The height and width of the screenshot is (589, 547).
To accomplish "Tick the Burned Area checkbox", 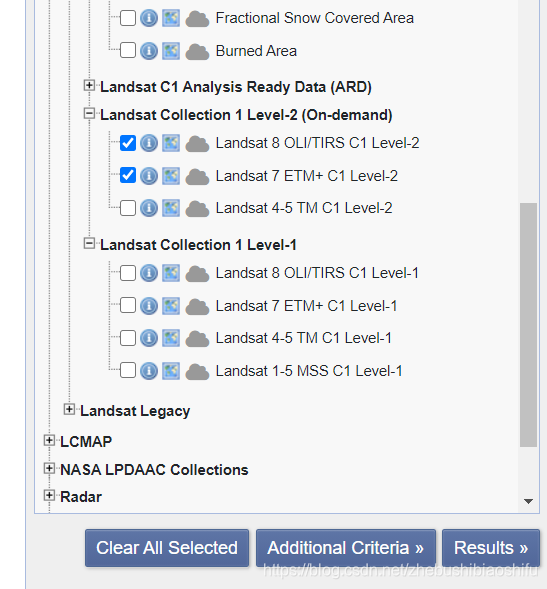I will [128, 50].
